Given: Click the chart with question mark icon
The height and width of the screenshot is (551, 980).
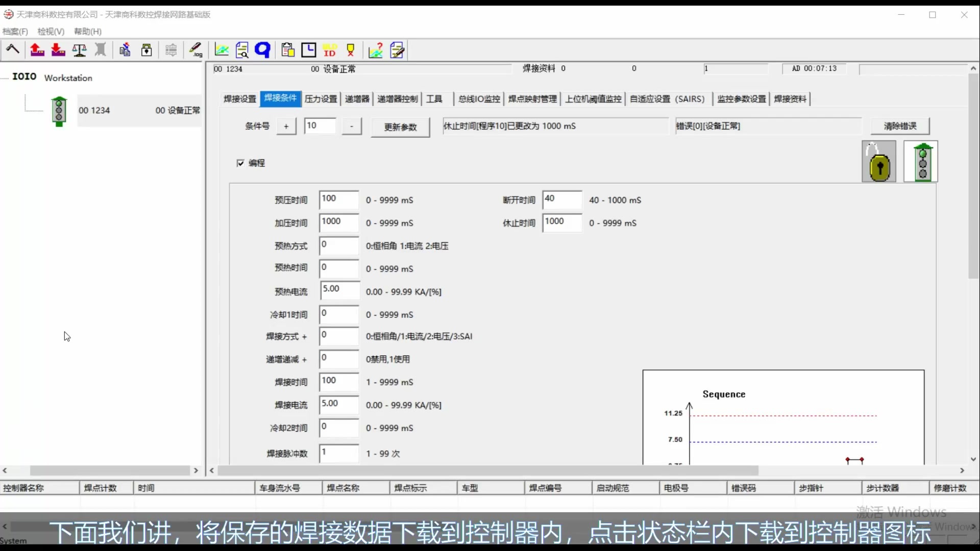Looking at the screenshot, I should (376, 49).
